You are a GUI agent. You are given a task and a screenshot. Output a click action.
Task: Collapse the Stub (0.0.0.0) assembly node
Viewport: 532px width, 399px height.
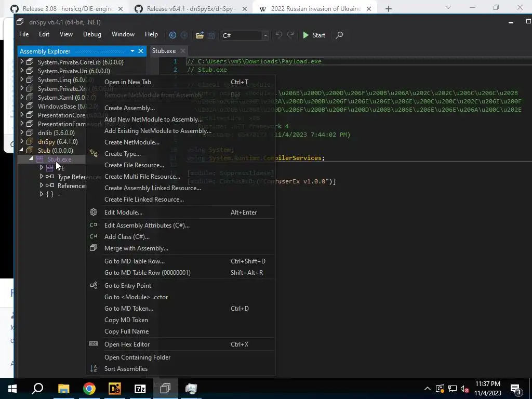pos(22,150)
